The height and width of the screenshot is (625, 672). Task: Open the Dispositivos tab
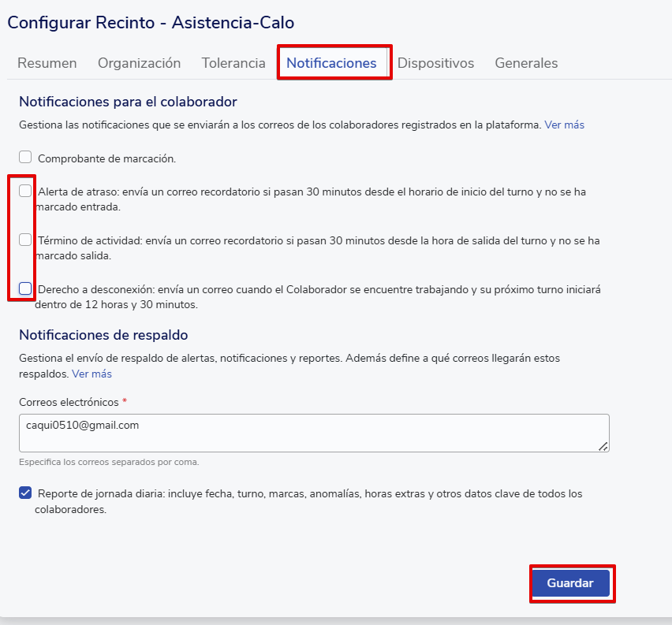[435, 63]
